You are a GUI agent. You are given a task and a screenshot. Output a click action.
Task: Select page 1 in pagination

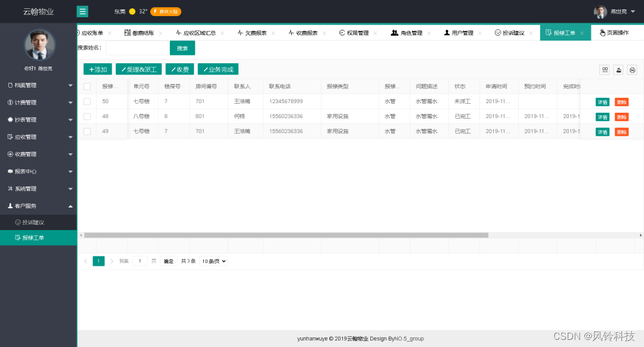pos(98,261)
